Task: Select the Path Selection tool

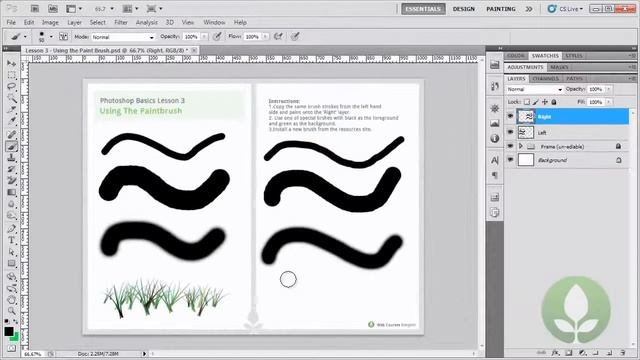Action: pos(11,252)
